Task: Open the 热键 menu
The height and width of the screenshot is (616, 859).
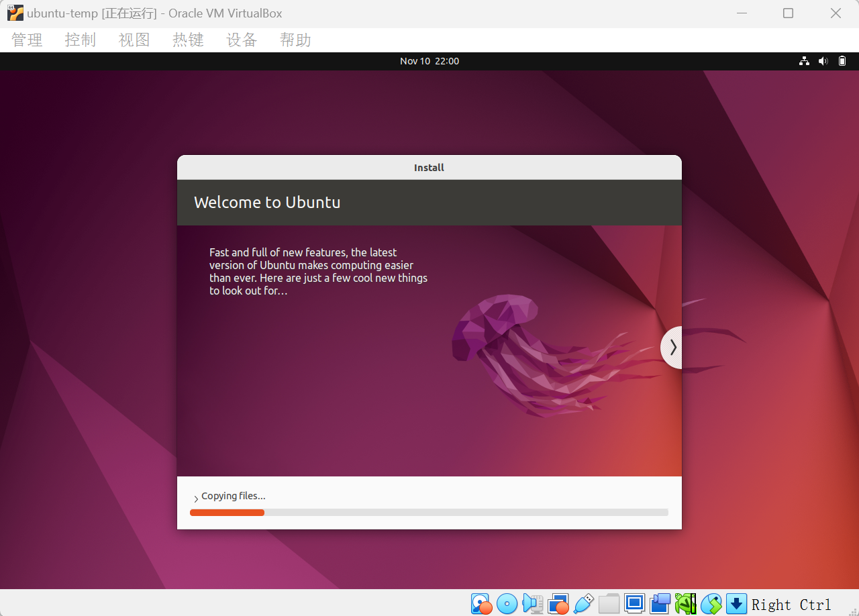Action: (188, 40)
